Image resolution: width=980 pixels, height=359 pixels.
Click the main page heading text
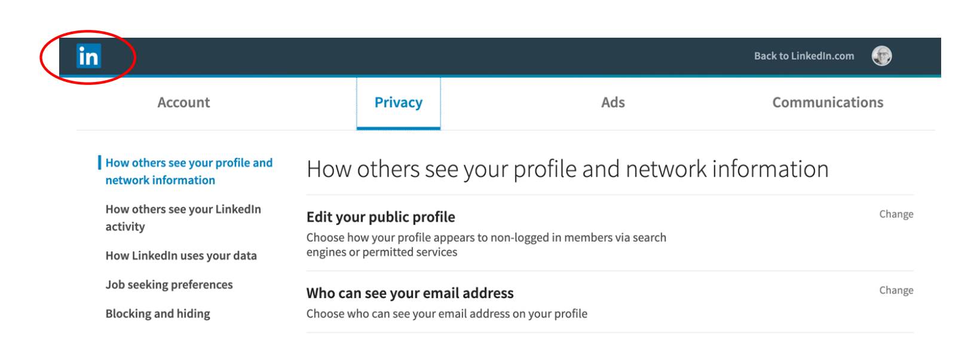[x=568, y=169]
